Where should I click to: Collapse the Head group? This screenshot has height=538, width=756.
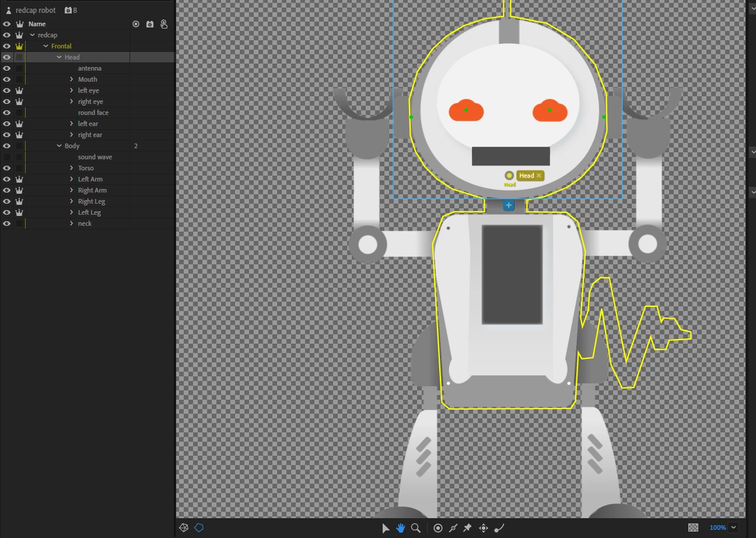click(59, 57)
